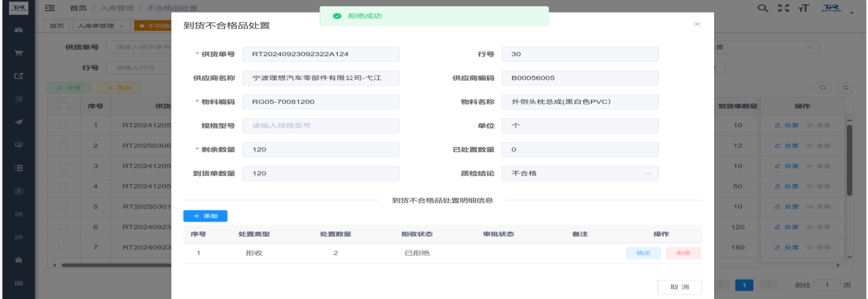Click the yellow 导出 toolbar button

119,88
